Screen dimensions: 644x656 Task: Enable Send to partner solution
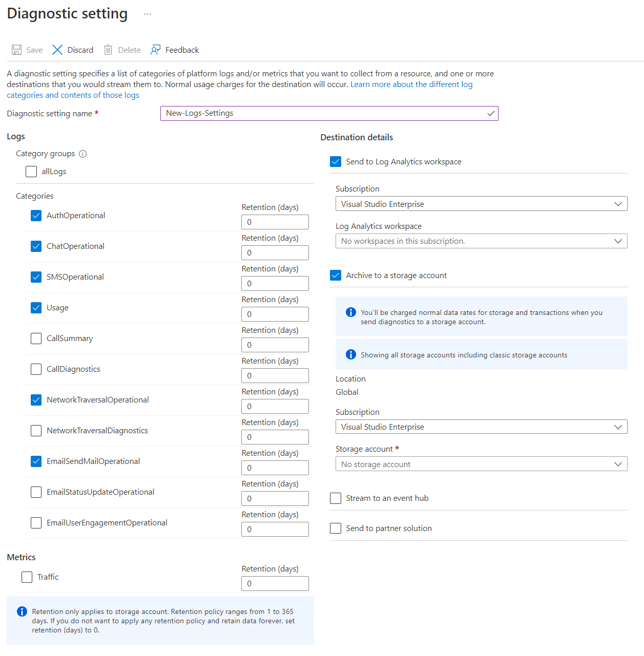coord(336,528)
